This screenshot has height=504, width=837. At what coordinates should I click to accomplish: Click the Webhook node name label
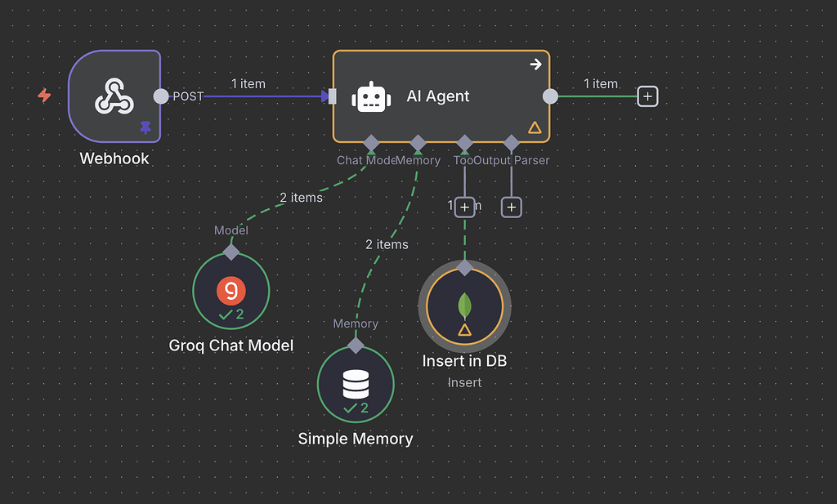(114, 158)
